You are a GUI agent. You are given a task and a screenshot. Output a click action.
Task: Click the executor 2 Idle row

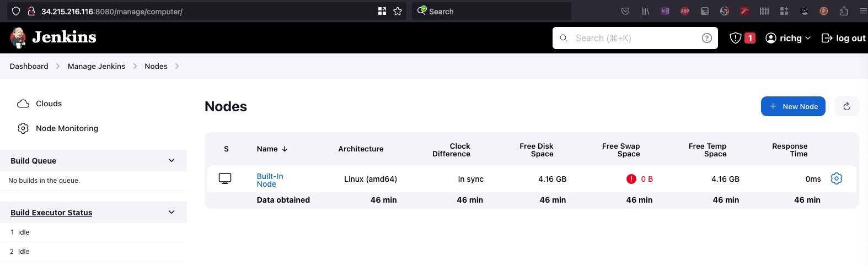[93, 252]
